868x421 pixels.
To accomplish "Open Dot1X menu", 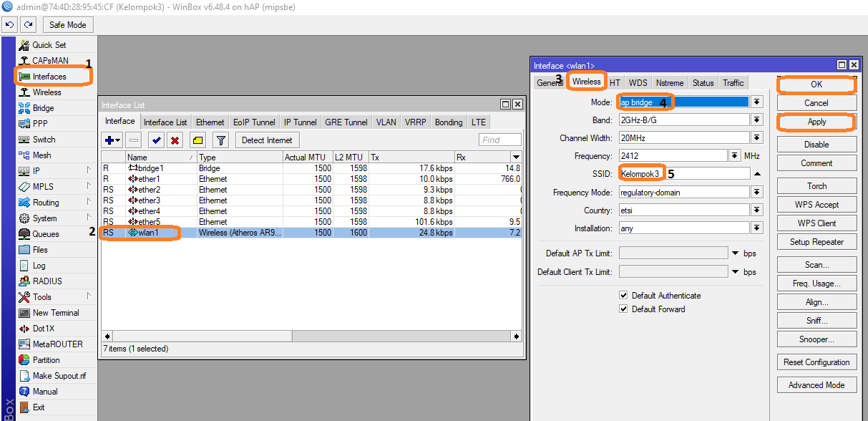I will pyautogui.click(x=44, y=329).
